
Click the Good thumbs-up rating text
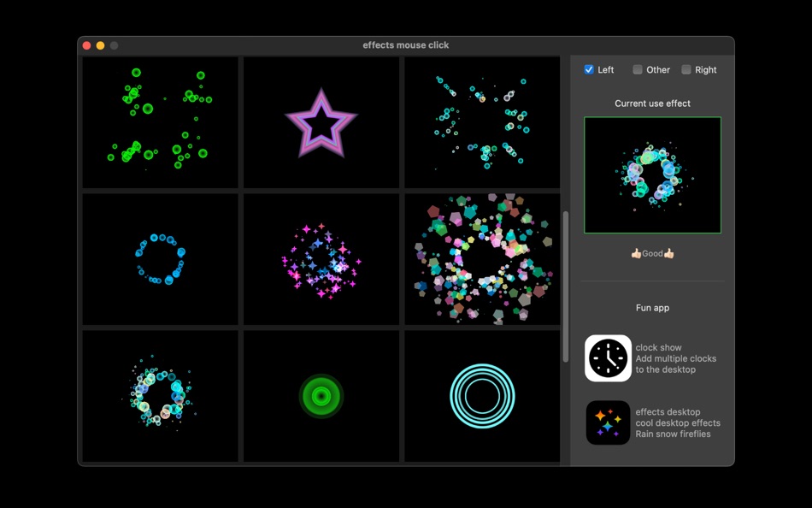(x=652, y=253)
